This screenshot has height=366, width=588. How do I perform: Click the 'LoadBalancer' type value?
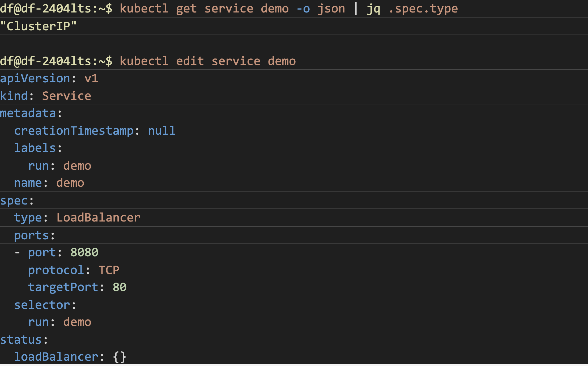[x=98, y=218]
